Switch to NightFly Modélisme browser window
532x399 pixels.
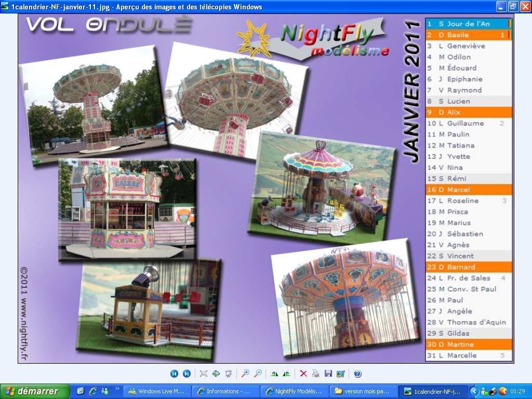294,391
